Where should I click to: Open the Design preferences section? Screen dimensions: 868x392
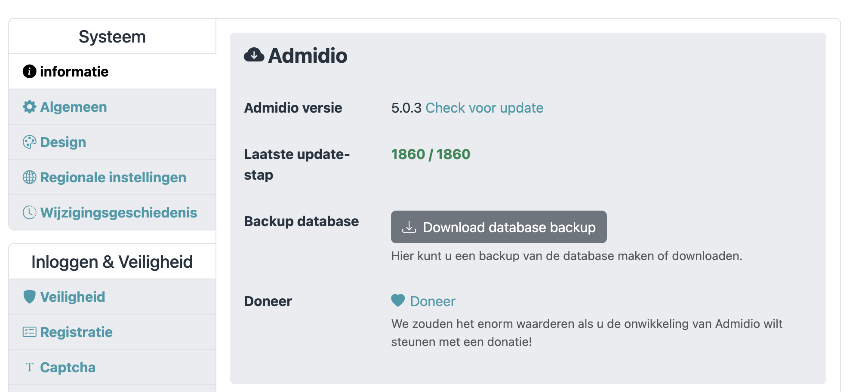pos(62,142)
